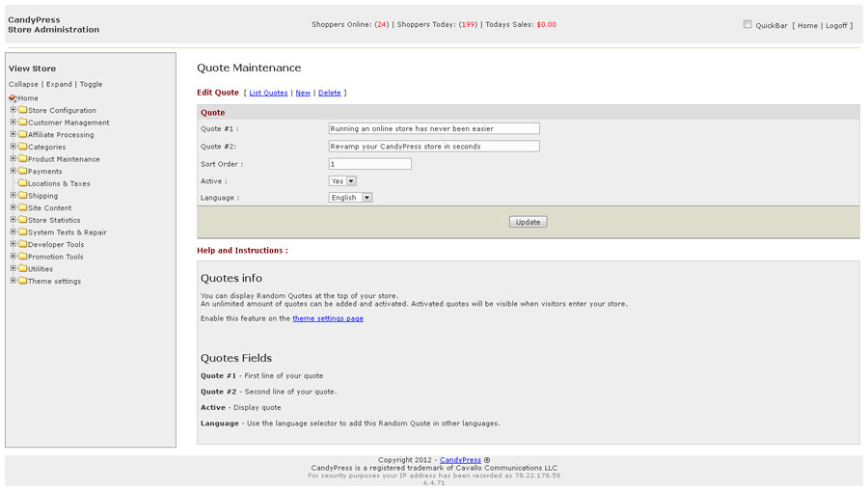The height and width of the screenshot is (491, 868).
Task: Click the Home tree icon in sidebar
Action: [13, 98]
